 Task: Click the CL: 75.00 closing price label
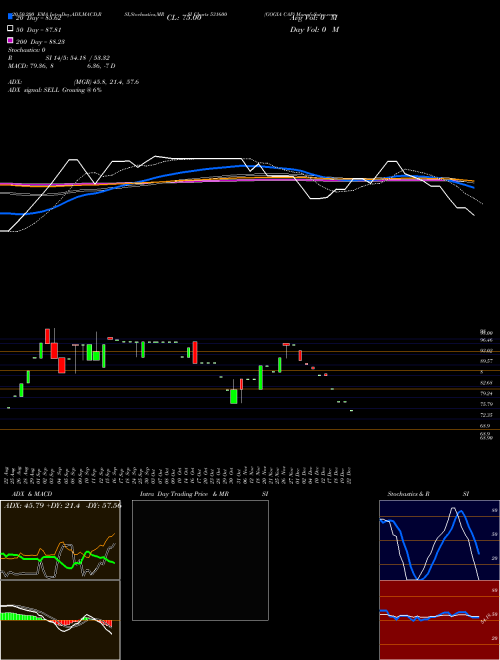[x=184, y=18]
